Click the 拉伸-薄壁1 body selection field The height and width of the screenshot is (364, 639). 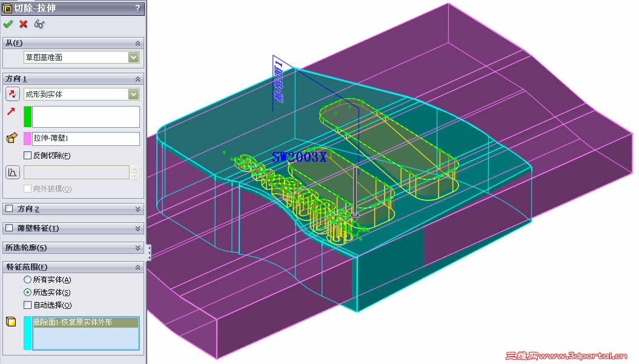point(85,139)
